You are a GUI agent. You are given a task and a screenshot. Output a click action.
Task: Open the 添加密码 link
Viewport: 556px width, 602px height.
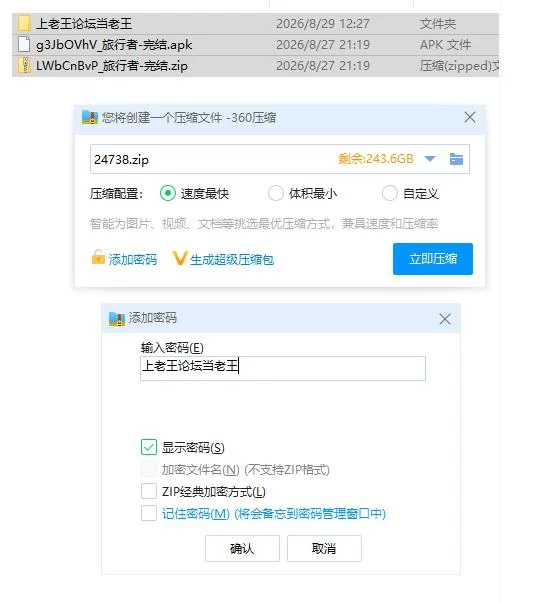point(132,260)
